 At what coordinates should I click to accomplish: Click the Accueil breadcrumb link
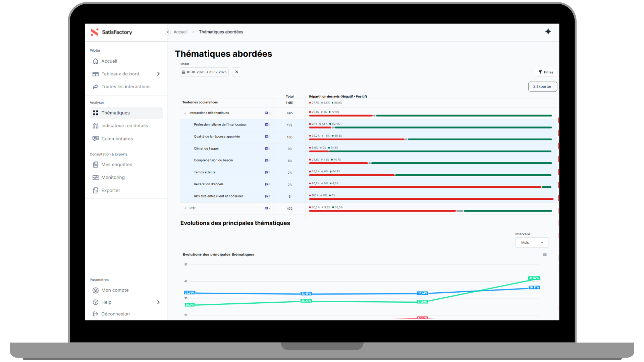[x=180, y=32]
